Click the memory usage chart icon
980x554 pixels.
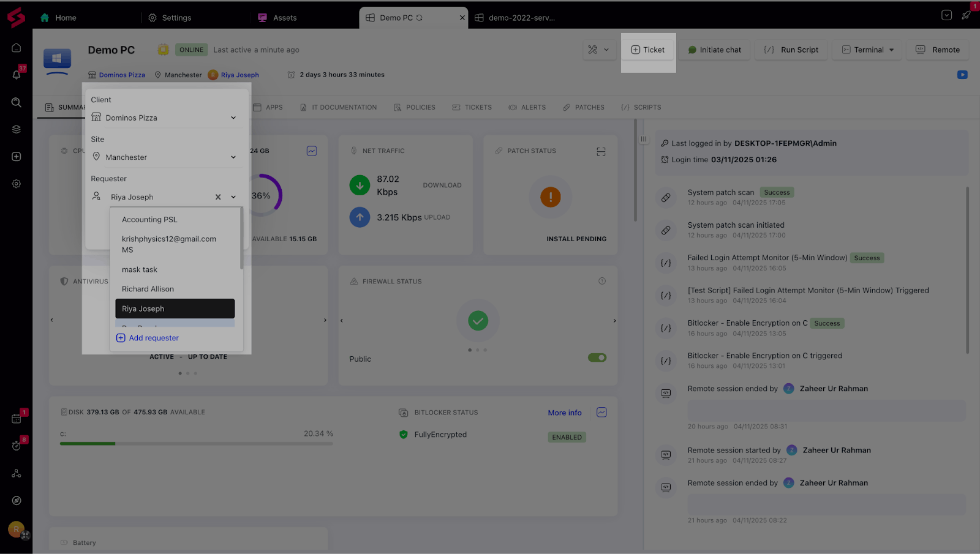pyautogui.click(x=312, y=151)
